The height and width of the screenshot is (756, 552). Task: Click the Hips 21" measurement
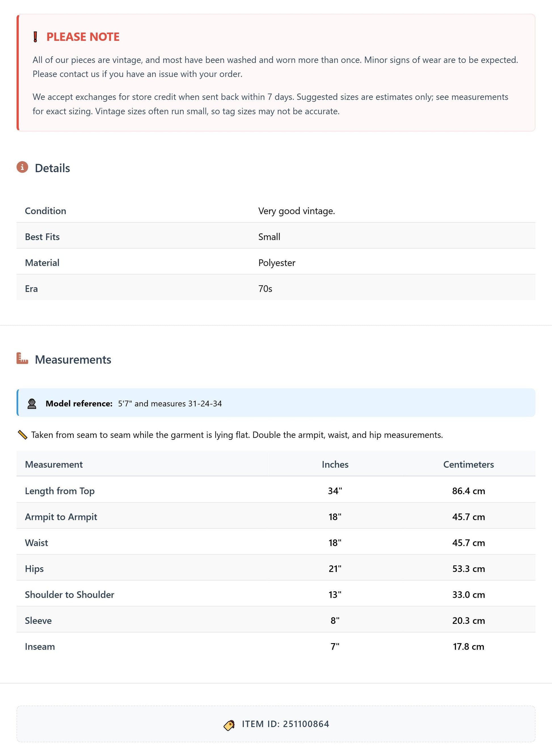tap(335, 569)
